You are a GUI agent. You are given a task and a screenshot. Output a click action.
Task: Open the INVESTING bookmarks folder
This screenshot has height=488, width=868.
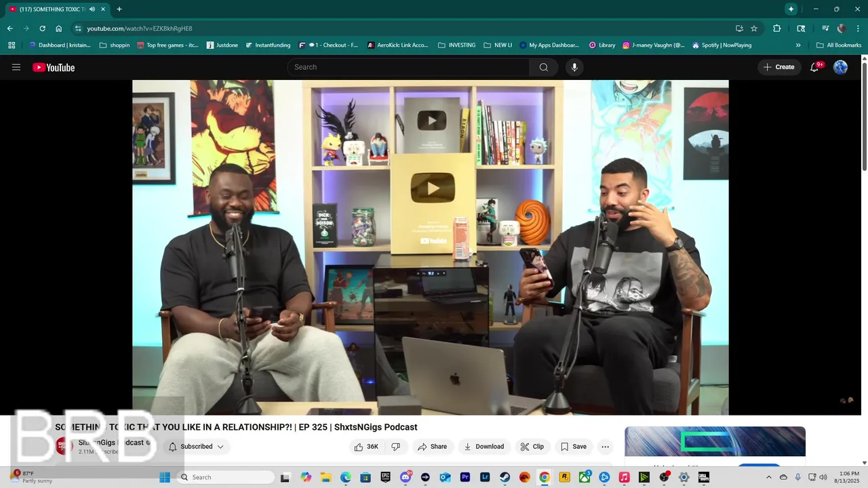click(x=456, y=45)
